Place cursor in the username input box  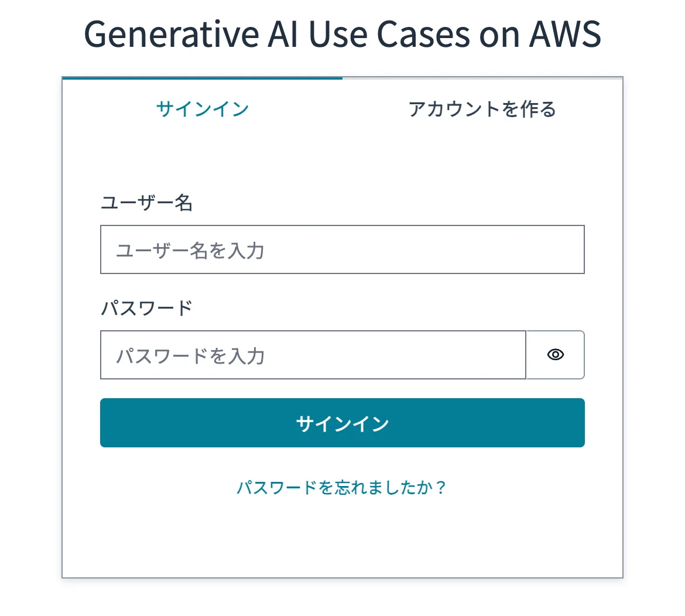pyautogui.click(x=342, y=249)
